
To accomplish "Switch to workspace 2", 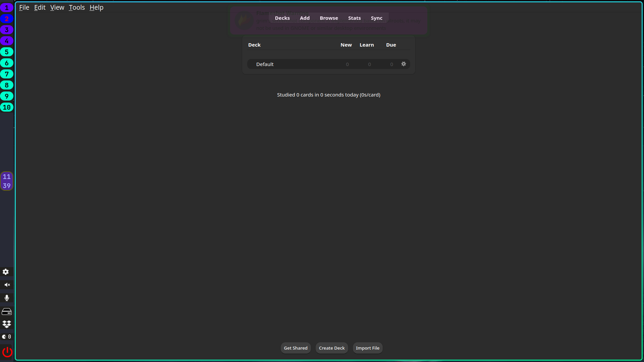I will pos(7,19).
